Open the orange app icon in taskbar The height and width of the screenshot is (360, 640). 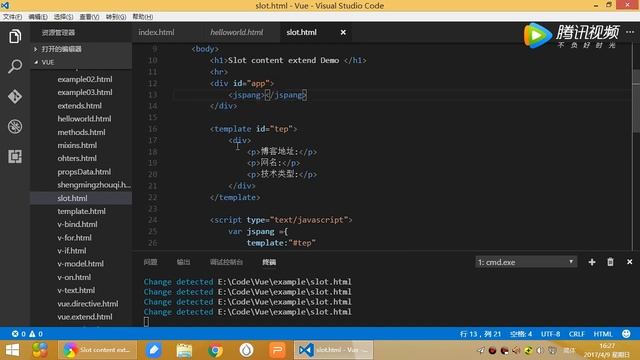[x=277, y=350]
